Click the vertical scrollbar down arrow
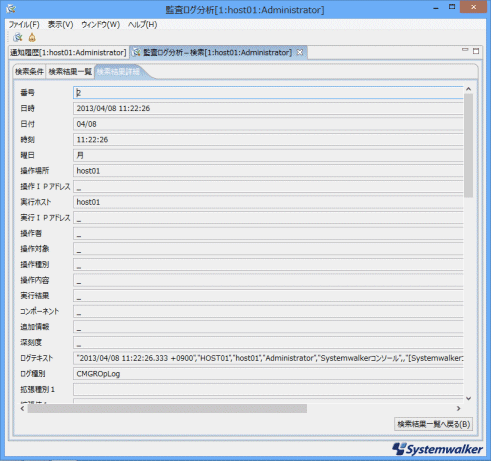This screenshot has height=461, width=491. tap(468, 398)
